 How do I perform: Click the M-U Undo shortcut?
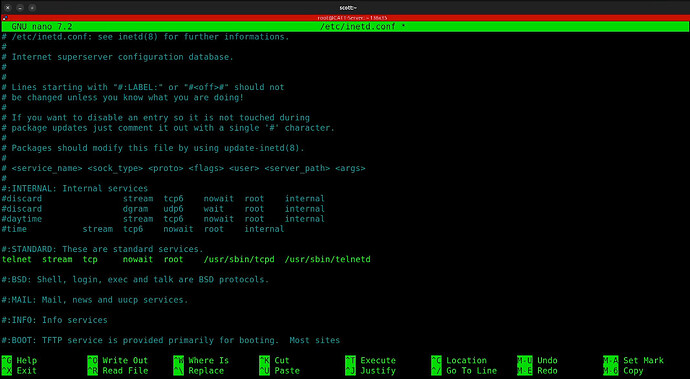tap(537, 361)
